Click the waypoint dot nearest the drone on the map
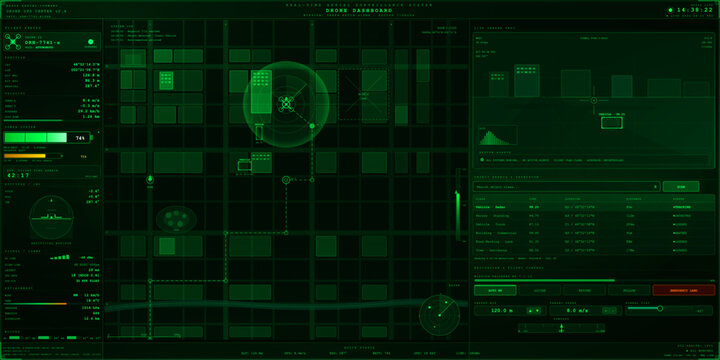The height and width of the screenshot is (360, 720). [x=312, y=126]
